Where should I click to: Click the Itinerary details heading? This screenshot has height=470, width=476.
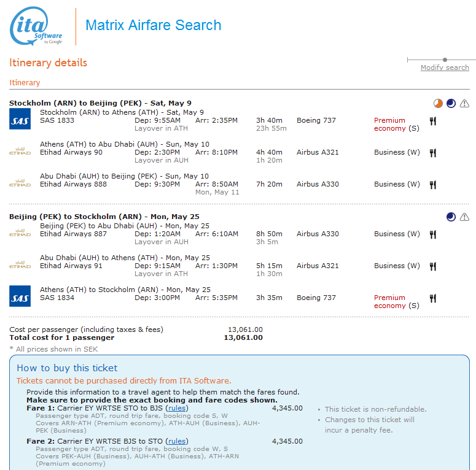[x=48, y=63]
